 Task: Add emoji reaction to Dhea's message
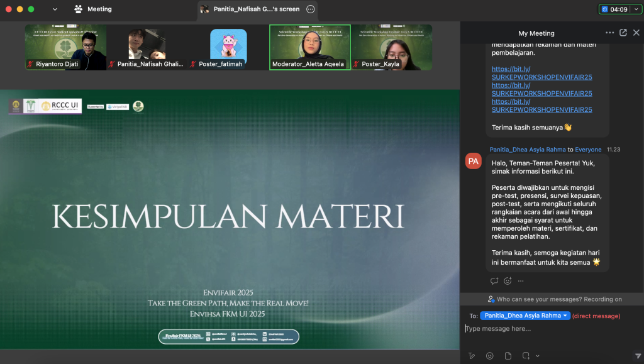pyautogui.click(x=508, y=281)
